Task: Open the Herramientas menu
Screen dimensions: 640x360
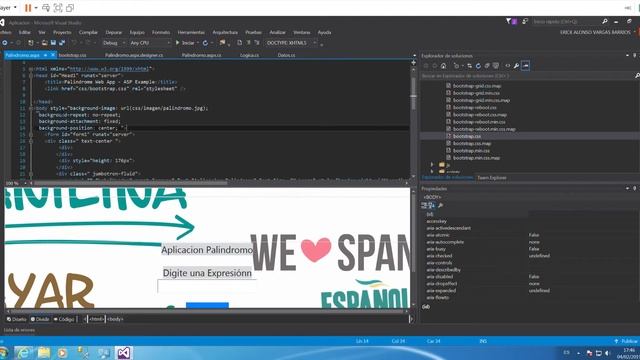Action: 191,32
